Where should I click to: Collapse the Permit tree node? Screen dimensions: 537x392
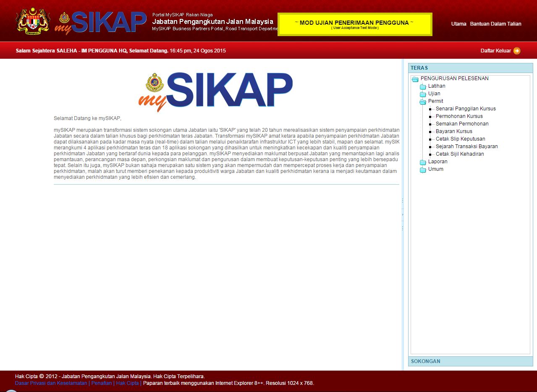[435, 101]
